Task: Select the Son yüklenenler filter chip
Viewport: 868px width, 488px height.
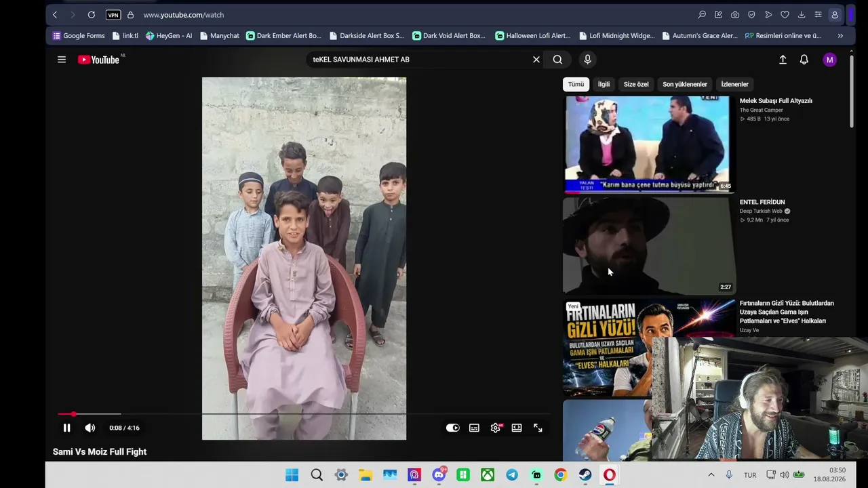Action: coord(685,84)
